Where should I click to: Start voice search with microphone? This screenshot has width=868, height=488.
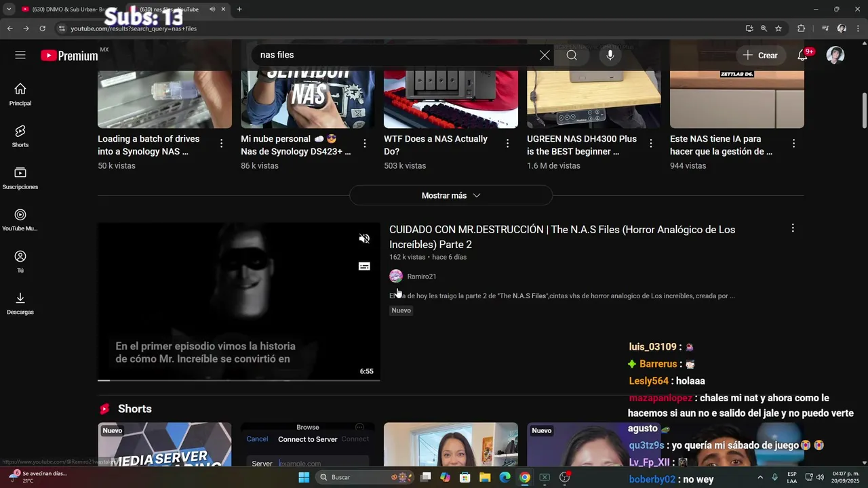click(610, 55)
